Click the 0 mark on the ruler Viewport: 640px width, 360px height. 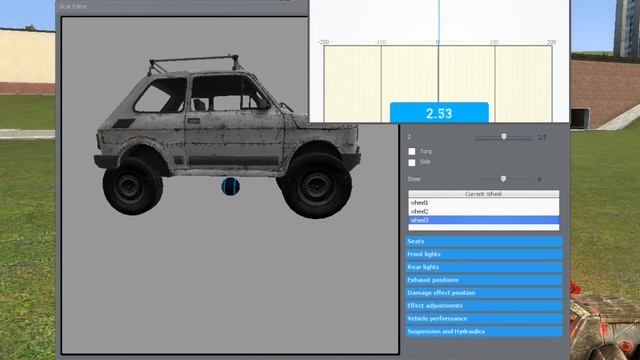tap(438, 42)
